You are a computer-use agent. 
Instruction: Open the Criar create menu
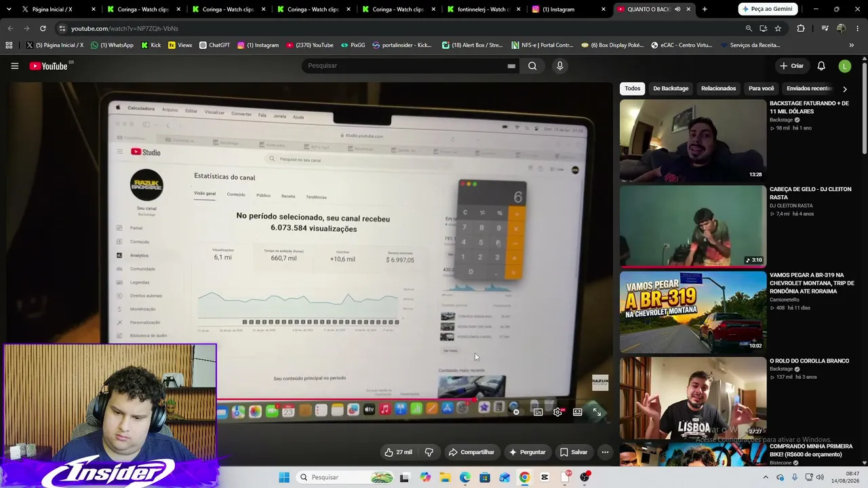click(x=791, y=66)
